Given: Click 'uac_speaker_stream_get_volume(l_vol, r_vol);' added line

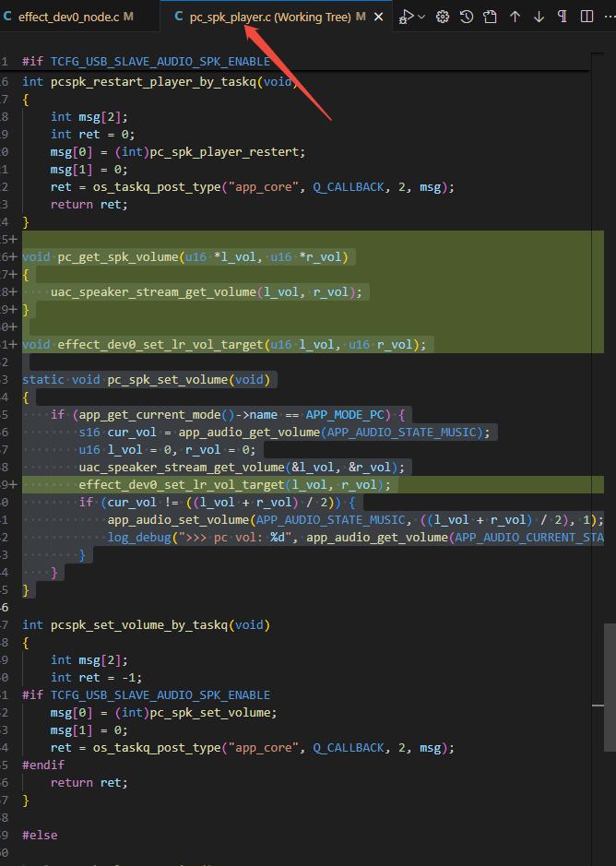Looking at the screenshot, I should [x=206, y=291].
